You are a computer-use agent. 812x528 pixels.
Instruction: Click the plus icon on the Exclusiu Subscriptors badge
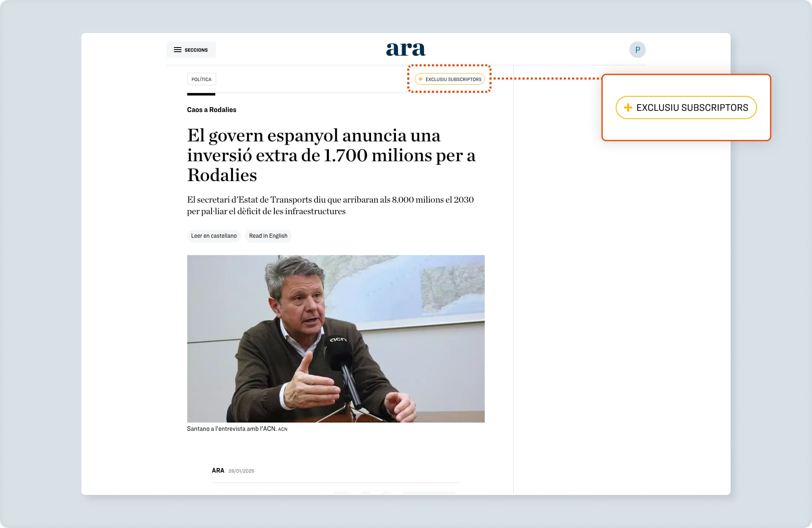420,79
